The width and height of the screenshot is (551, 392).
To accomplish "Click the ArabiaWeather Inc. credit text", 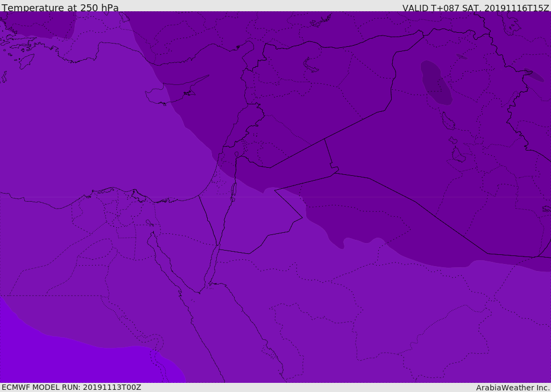I will (512, 388).
